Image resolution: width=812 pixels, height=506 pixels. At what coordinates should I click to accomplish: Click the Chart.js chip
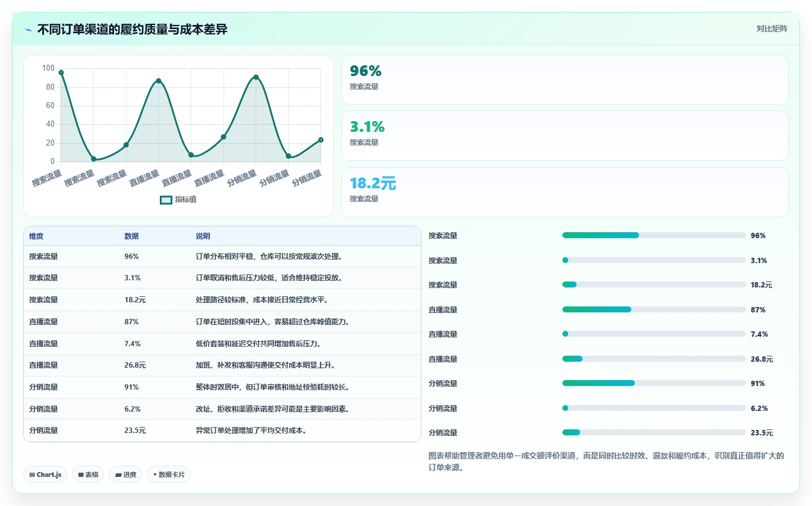[x=45, y=475]
